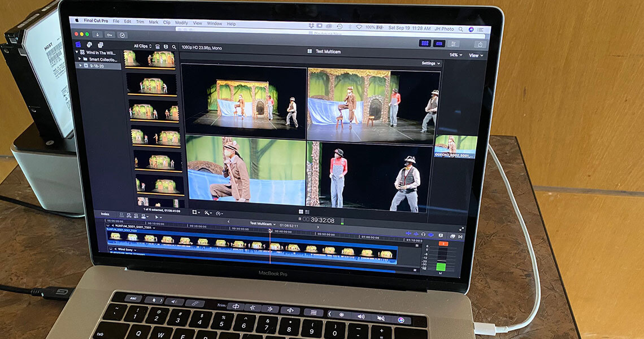Screen dimensions: 644x339
Task: Select the Wind In The Will... library row
Action: point(97,53)
